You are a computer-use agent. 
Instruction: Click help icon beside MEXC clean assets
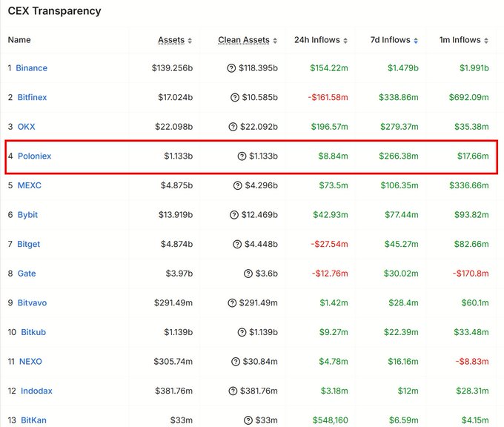pyautogui.click(x=237, y=185)
